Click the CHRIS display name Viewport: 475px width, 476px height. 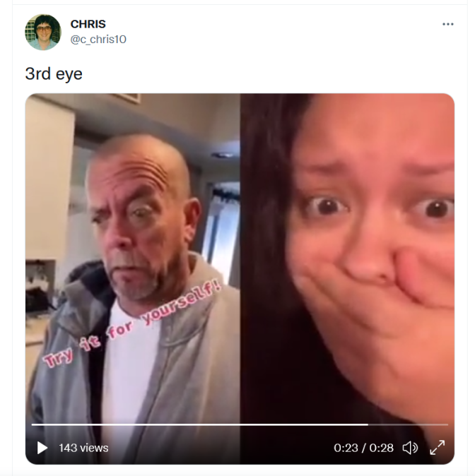[88, 24]
